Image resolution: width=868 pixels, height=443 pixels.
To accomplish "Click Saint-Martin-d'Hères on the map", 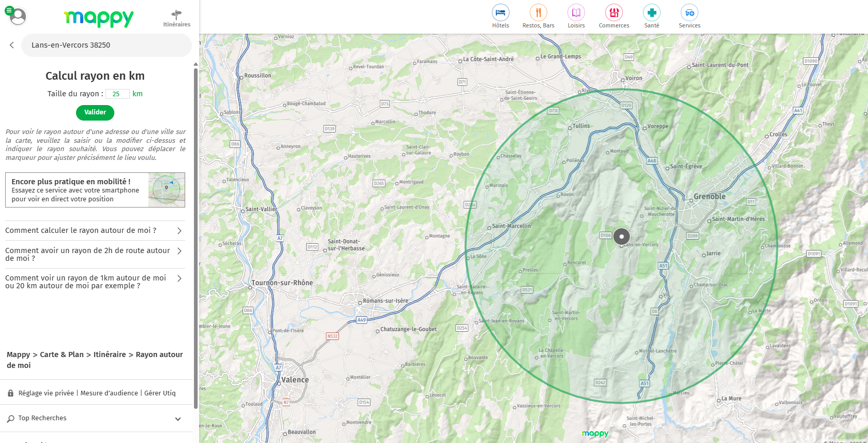I will (x=738, y=219).
